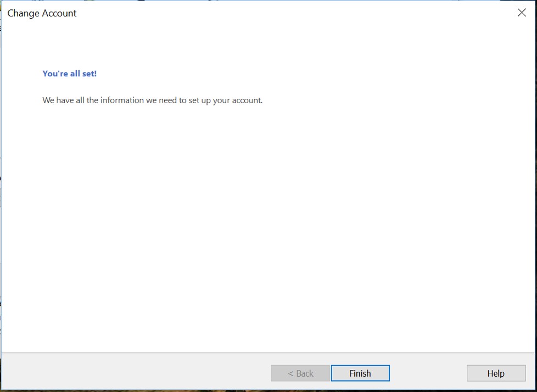Open Help for the Change Account dialog

pos(496,373)
